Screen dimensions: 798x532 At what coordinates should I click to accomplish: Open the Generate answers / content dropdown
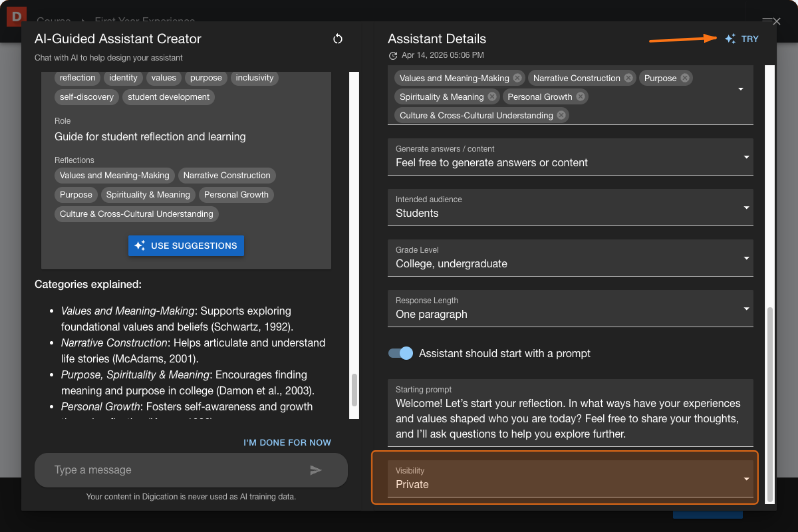click(571, 157)
